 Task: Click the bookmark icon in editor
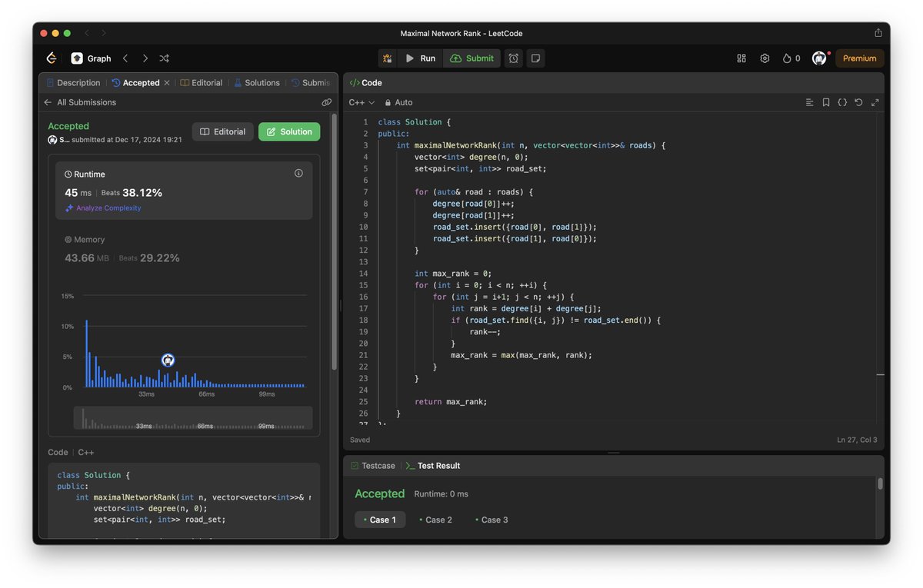(x=826, y=102)
